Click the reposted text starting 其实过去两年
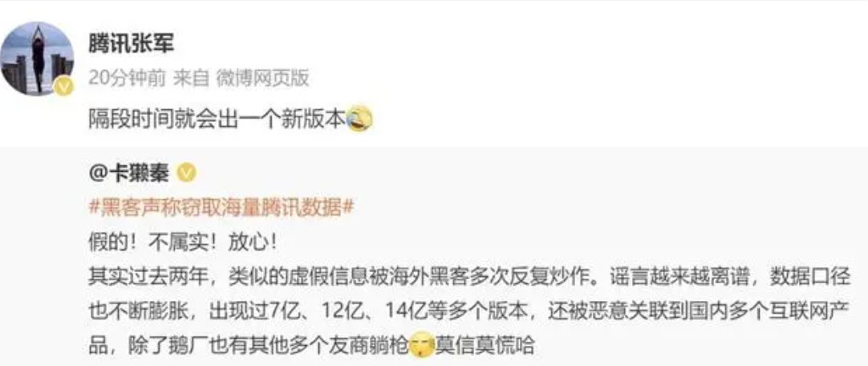This screenshot has width=868, height=366. (x=468, y=311)
